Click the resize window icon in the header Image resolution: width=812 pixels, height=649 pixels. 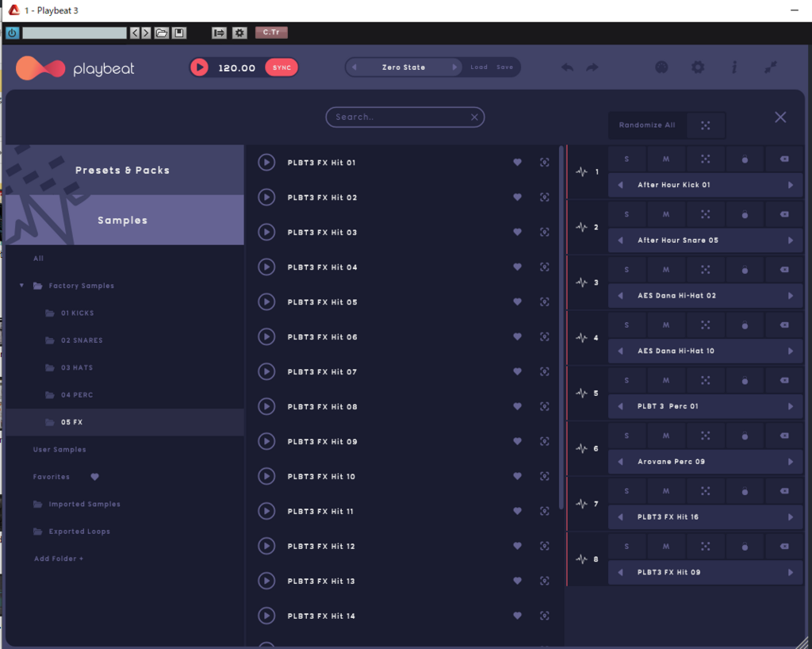pos(771,67)
